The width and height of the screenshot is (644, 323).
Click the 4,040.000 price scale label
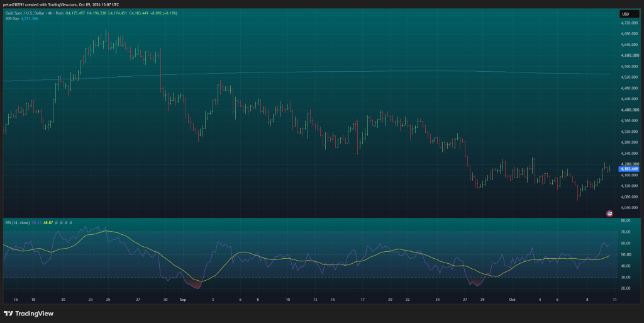pos(630,208)
